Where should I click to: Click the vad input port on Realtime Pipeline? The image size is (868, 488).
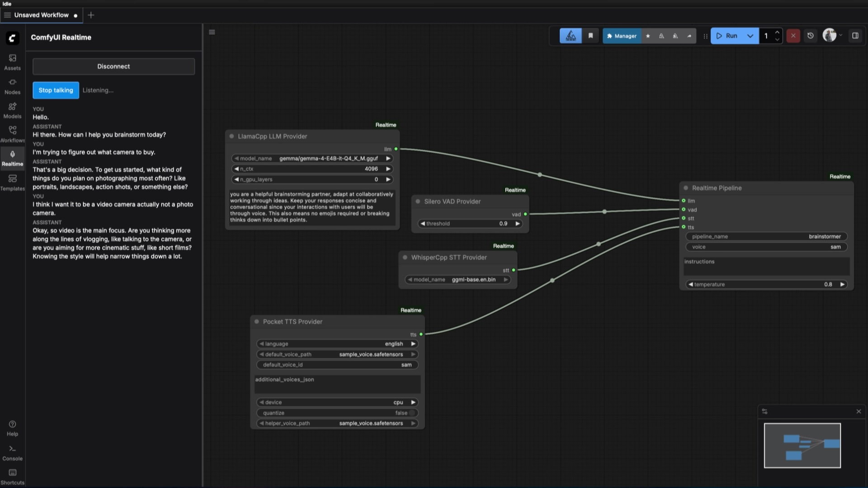point(684,210)
